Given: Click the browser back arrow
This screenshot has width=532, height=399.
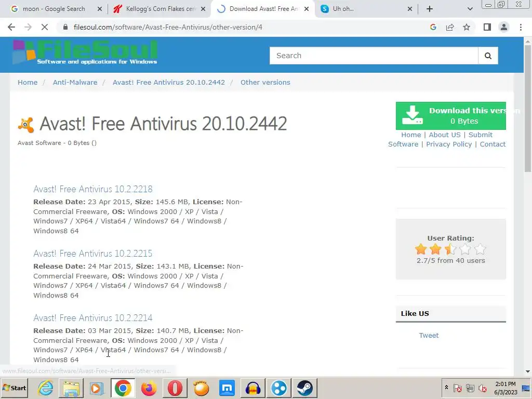Looking at the screenshot, I should [11, 27].
